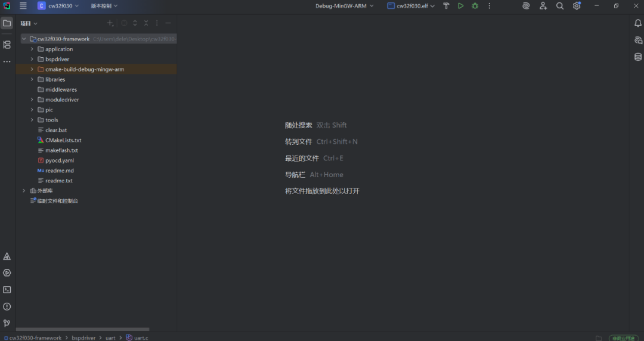This screenshot has height=341, width=644.
Task: Build project with hammer icon
Action: (446, 6)
